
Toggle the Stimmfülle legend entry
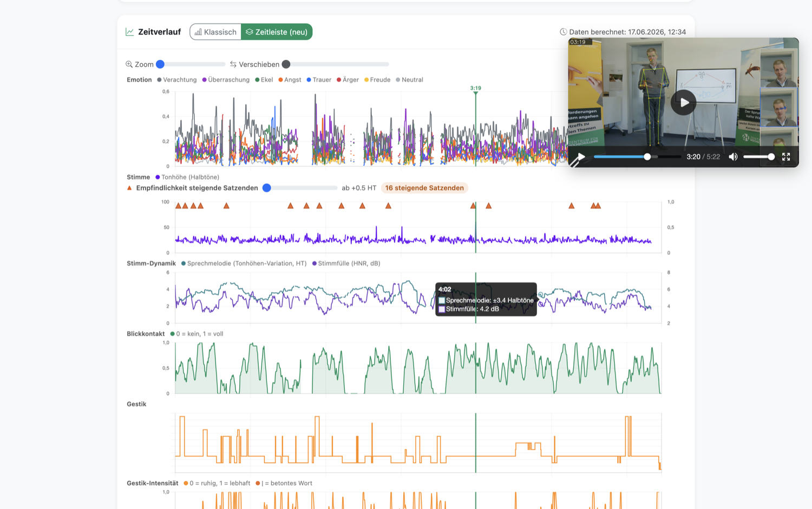[346, 263]
